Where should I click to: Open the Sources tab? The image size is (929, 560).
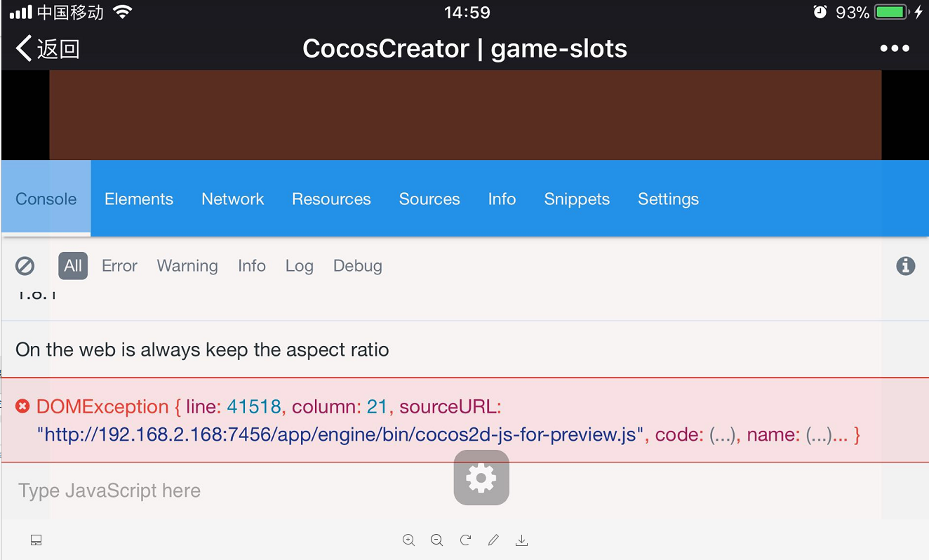click(x=429, y=199)
